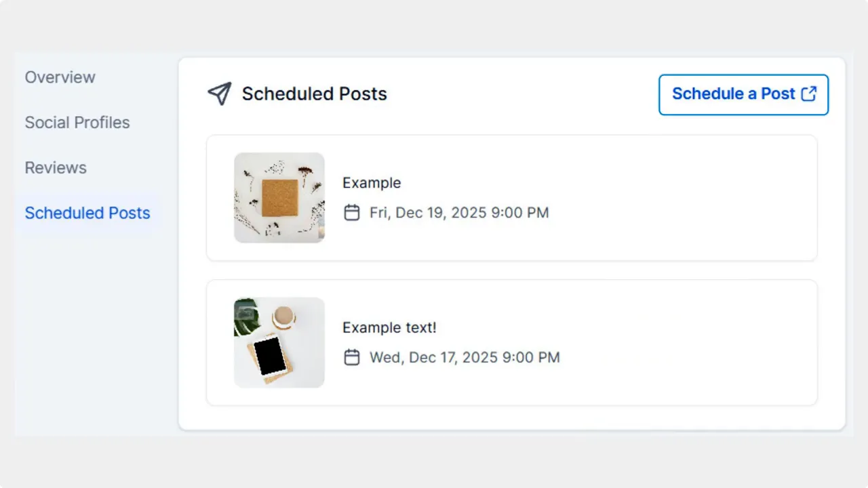
Task: Select the Schedule a Post button
Action: (x=743, y=94)
